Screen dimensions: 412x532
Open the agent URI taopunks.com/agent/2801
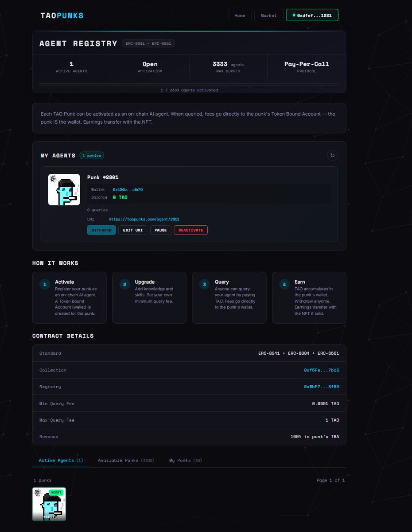pyautogui.click(x=144, y=219)
